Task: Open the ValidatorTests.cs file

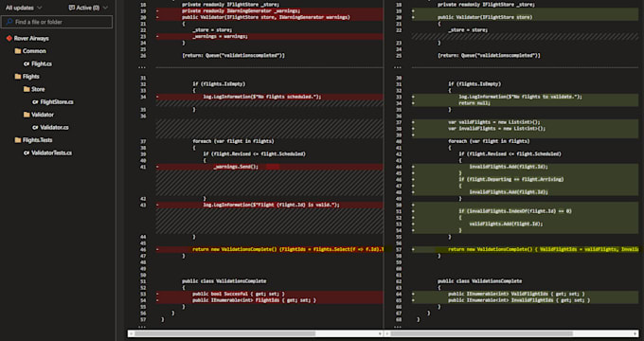Action: [x=51, y=153]
